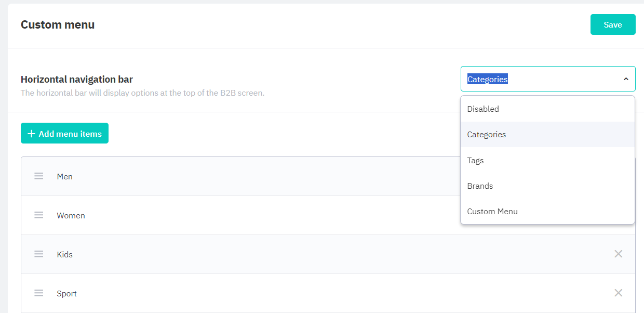
Task: Choose Custom Menu option
Action: (492, 212)
